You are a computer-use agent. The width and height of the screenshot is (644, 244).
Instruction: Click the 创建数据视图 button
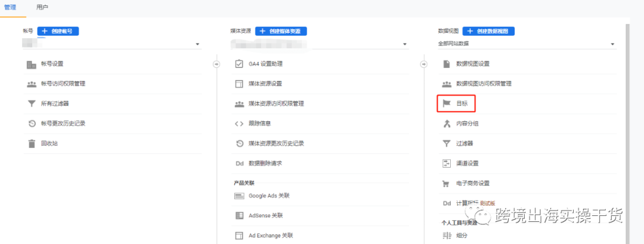coord(488,31)
